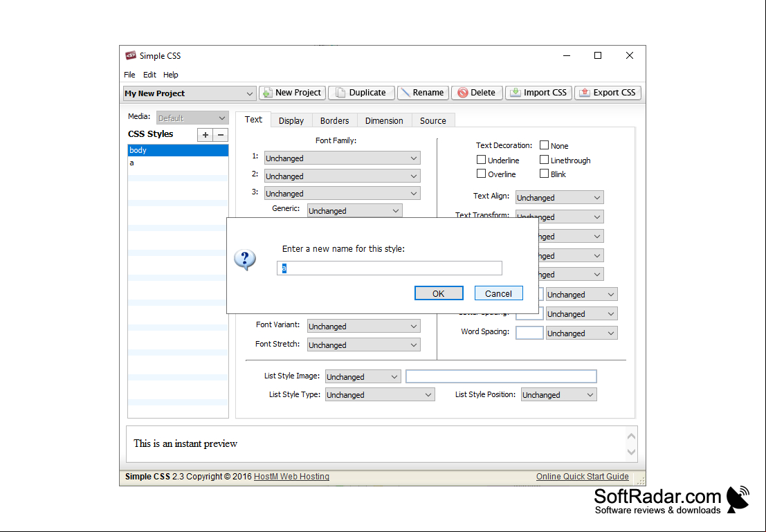
Task: Click the Rename project button
Action: click(423, 93)
